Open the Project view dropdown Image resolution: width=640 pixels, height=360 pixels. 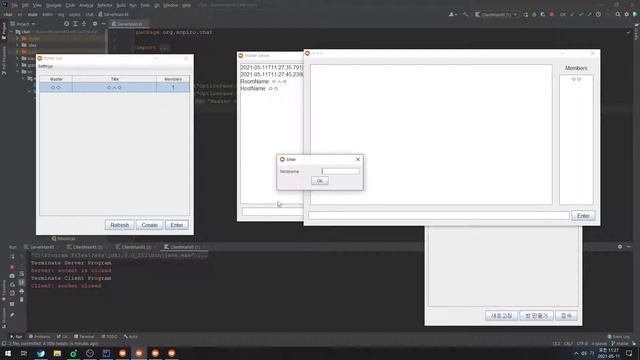(x=23, y=24)
